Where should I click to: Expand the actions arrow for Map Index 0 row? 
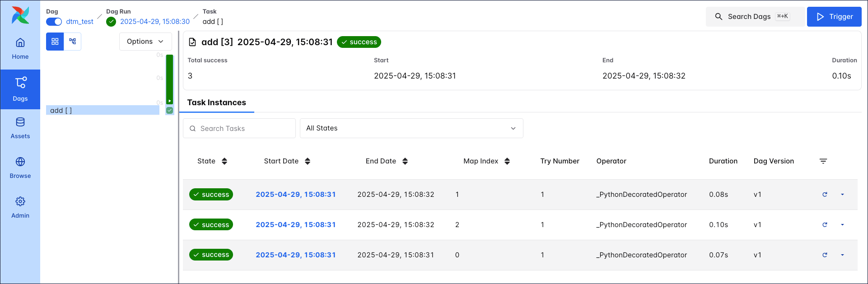pos(842,255)
